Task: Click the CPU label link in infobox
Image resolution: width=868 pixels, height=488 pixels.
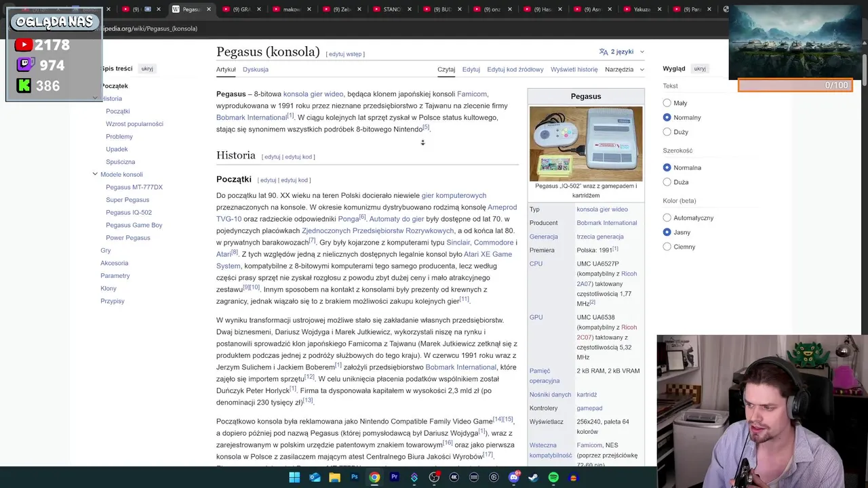Action: pos(536,264)
